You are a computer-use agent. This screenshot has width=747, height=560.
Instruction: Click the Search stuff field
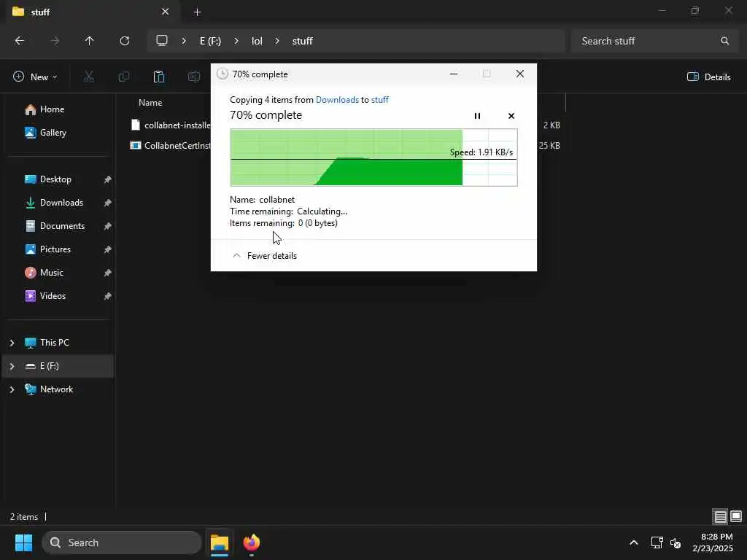coord(655,41)
